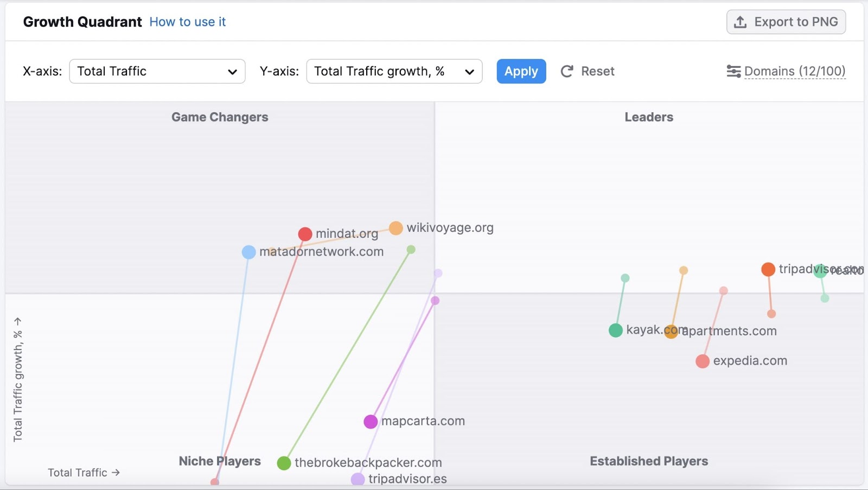This screenshot has height=490, width=868.
Task: Select the red mindat.org dot
Action: point(305,234)
